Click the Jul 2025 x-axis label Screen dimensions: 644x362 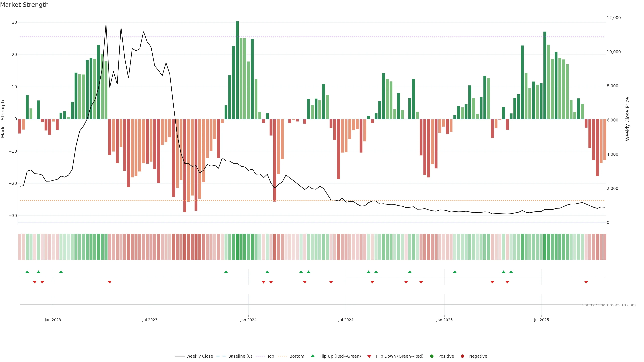pos(541,320)
